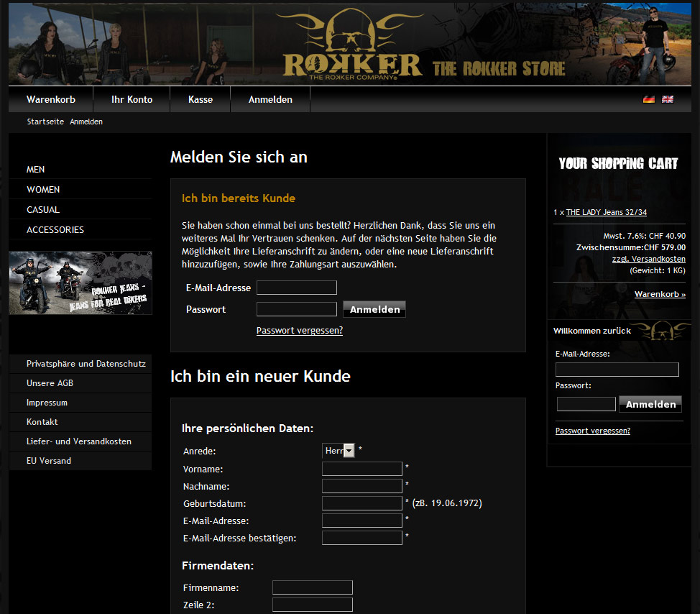Focus Firmenname input field
This screenshot has width=700, height=614.
coord(313,587)
